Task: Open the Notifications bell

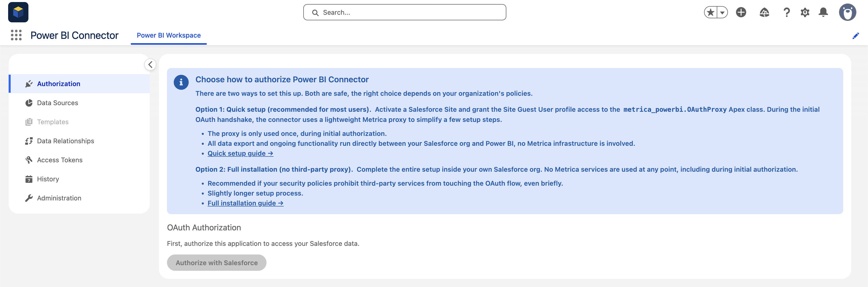Action: click(823, 12)
